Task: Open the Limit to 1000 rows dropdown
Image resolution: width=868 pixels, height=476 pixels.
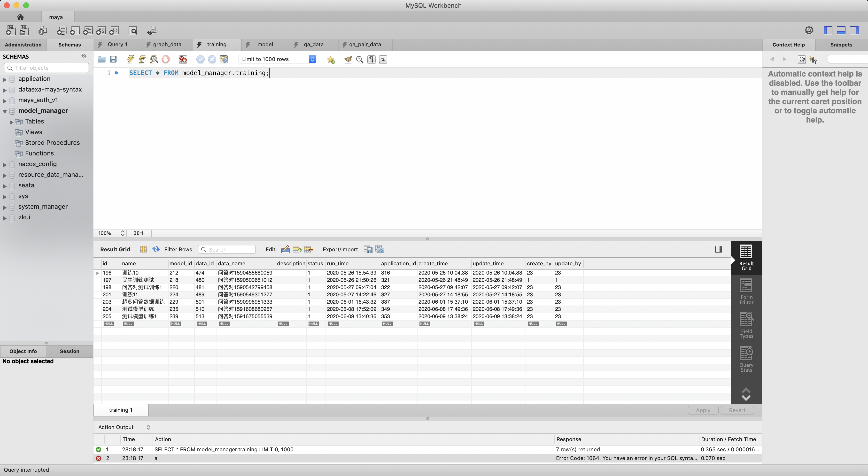Action: 312,59
